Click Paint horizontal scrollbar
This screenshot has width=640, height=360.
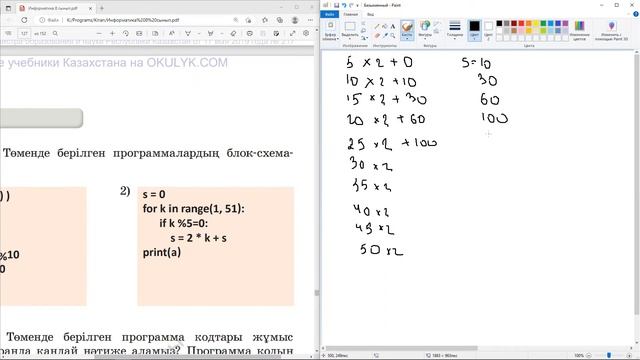(402, 348)
